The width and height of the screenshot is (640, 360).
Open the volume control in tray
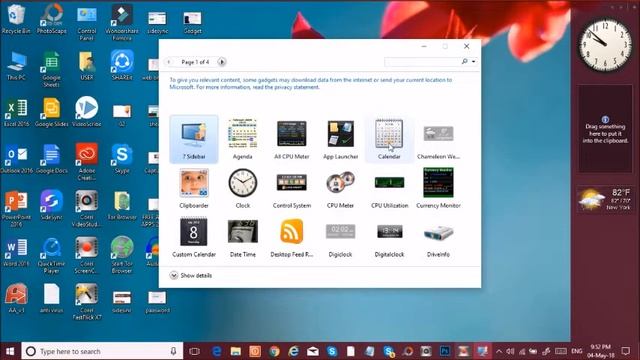(510, 351)
